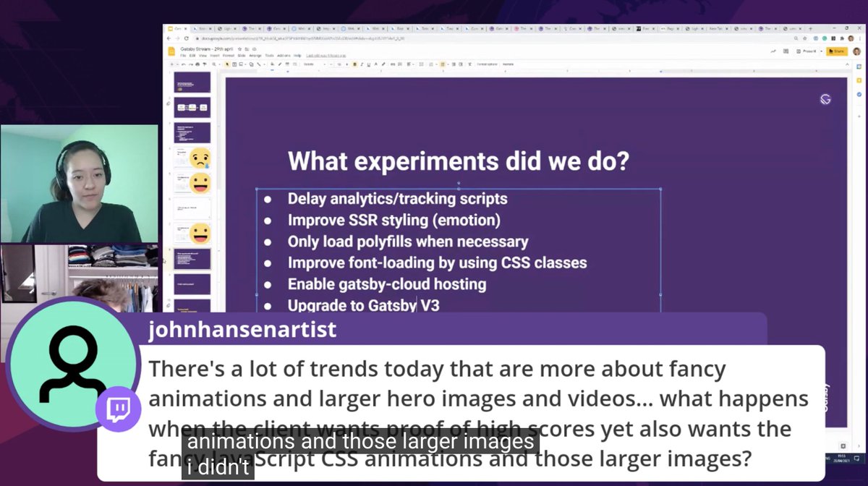Viewport: 868px width, 486px height.
Task: Click the Italic formatting button
Action: click(362, 64)
